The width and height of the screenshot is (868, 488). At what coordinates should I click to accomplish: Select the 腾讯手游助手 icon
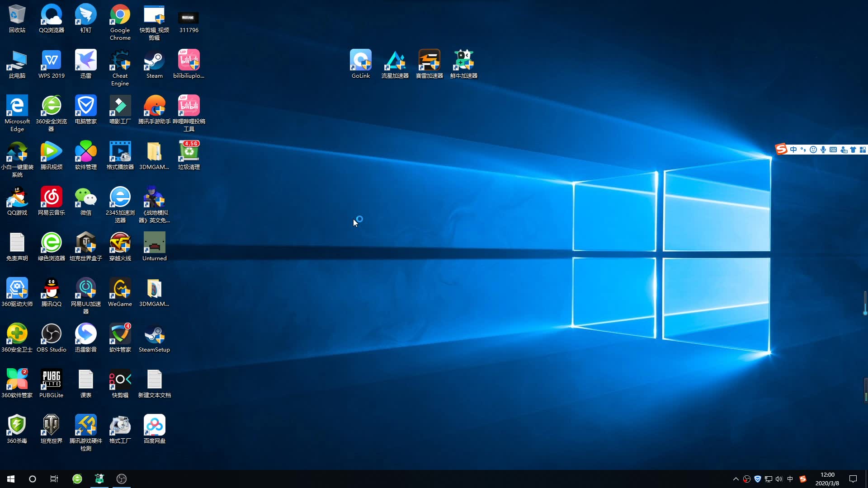coord(155,110)
